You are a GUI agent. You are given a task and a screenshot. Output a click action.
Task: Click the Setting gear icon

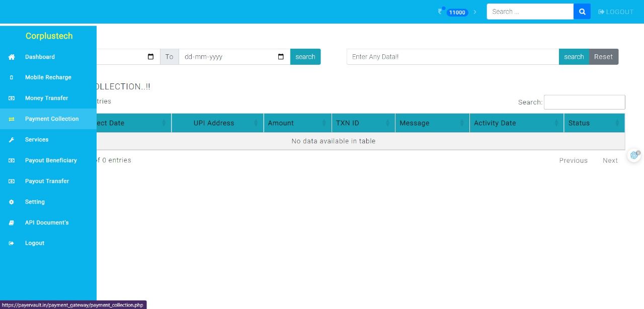[12, 202]
